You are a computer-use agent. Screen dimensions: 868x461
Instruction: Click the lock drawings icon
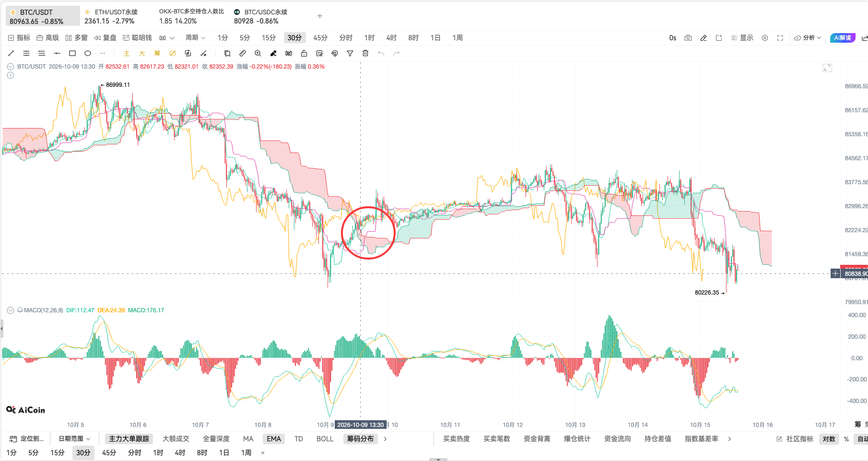point(304,53)
